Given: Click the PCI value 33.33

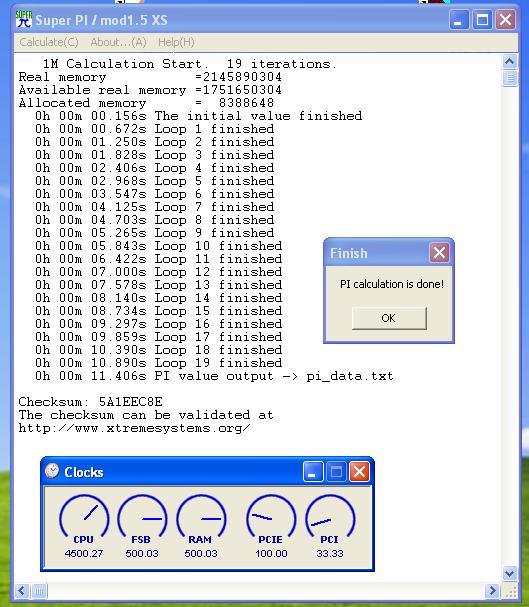Looking at the screenshot, I should (330, 553).
